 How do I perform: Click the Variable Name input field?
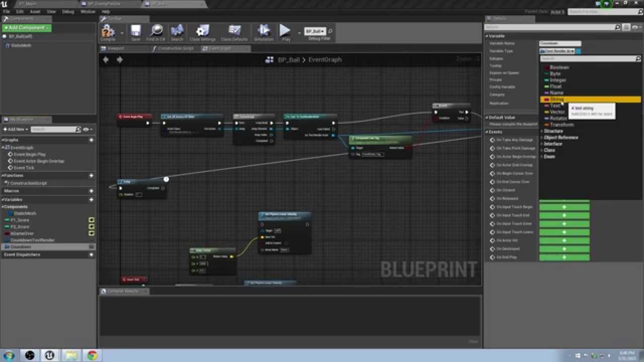pyautogui.click(x=560, y=43)
